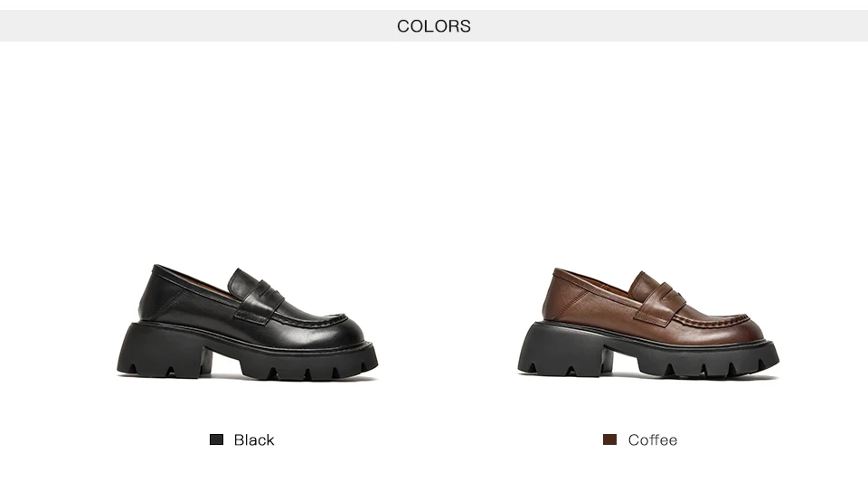Viewport: 868px width, 491px height.
Task: Click the COLORS heading text
Action: 434,26
